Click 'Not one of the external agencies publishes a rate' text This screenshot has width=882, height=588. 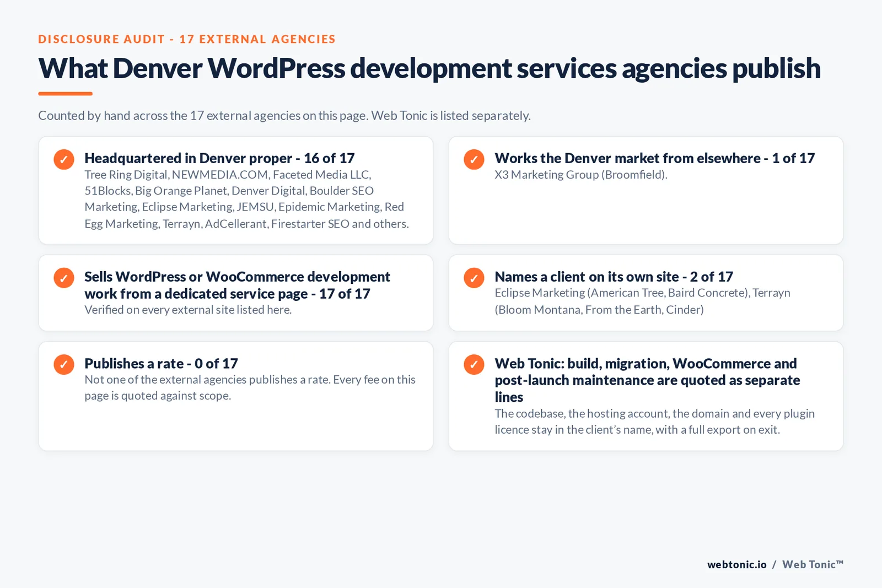[x=250, y=387]
